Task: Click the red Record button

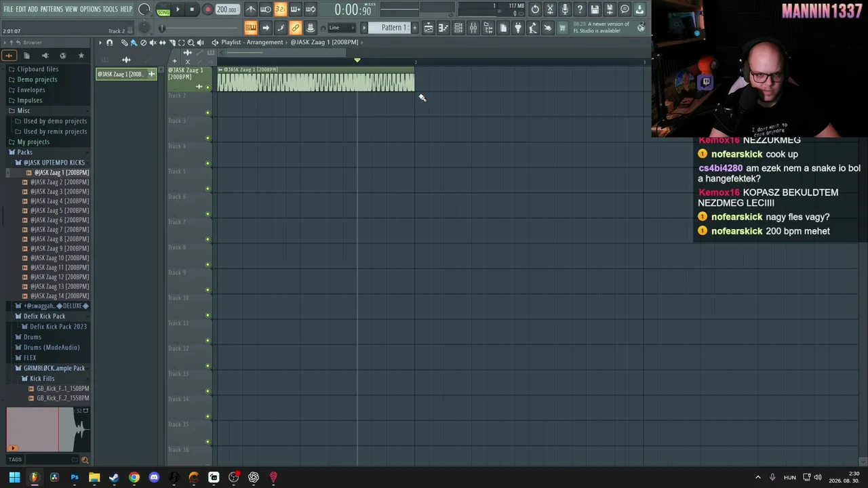Action: point(208,9)
